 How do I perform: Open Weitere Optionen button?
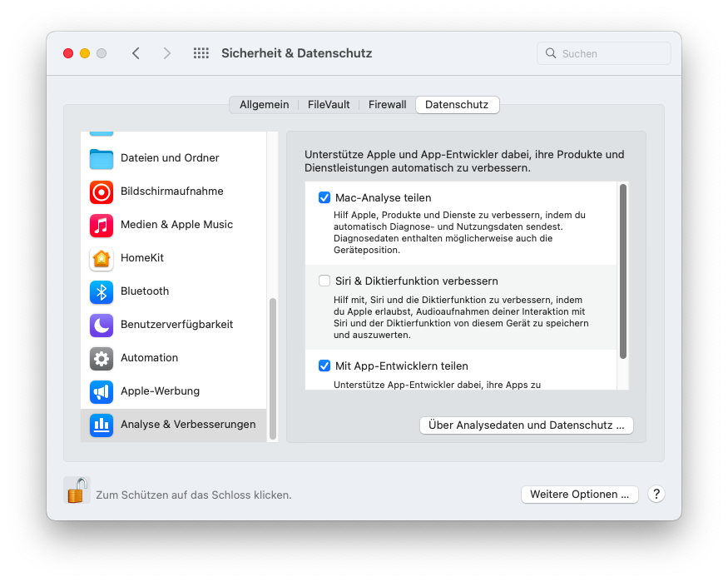pos(579,495)
